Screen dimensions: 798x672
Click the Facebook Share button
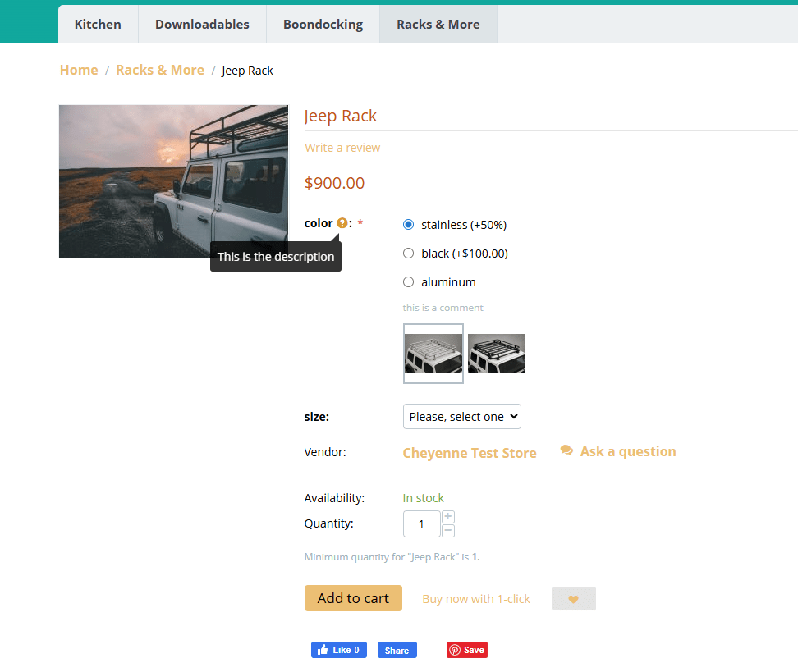397,650
